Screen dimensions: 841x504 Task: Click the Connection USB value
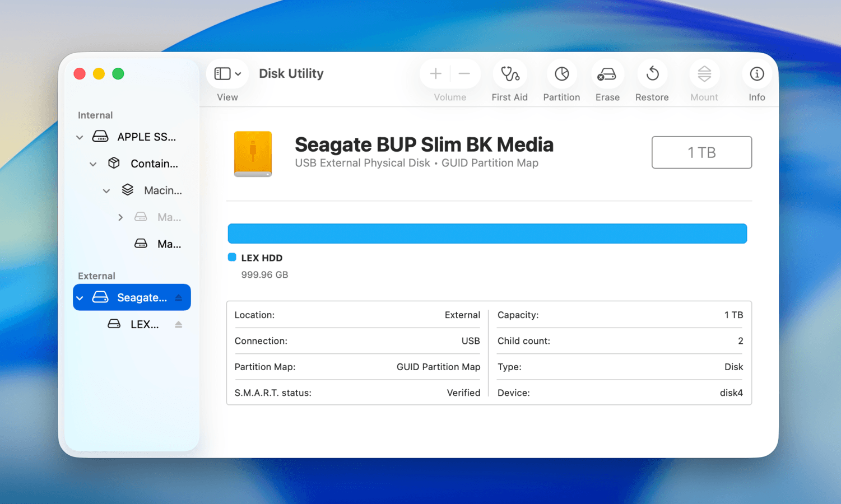pyautogui.click(x=471, y=341)
